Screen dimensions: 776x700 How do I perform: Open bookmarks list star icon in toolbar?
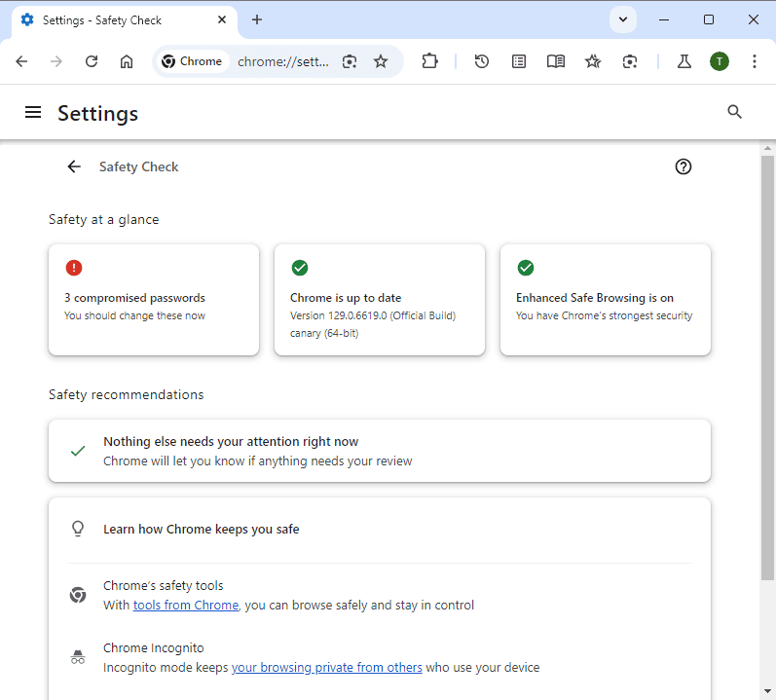pyautogui.click(x=592, y=61)
